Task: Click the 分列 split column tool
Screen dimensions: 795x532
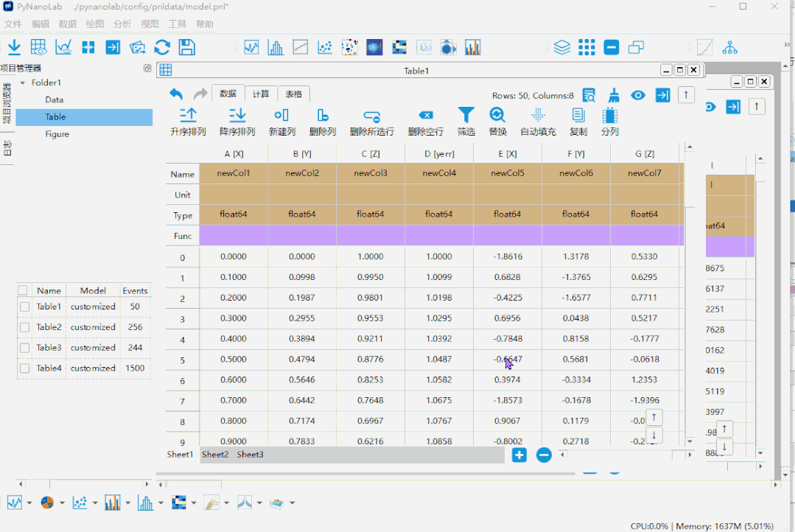Action: click(x=610, y=122)
